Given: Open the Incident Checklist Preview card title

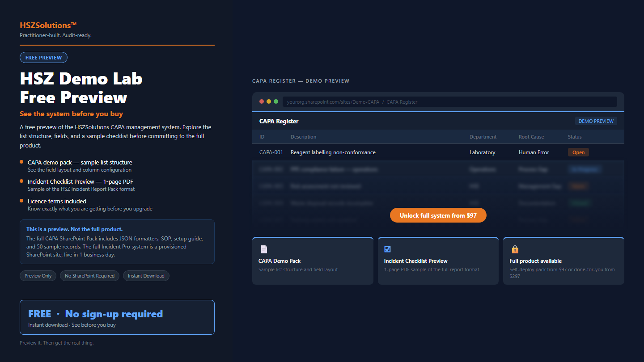Looking at the screenshot, I should tap(416, 261).
